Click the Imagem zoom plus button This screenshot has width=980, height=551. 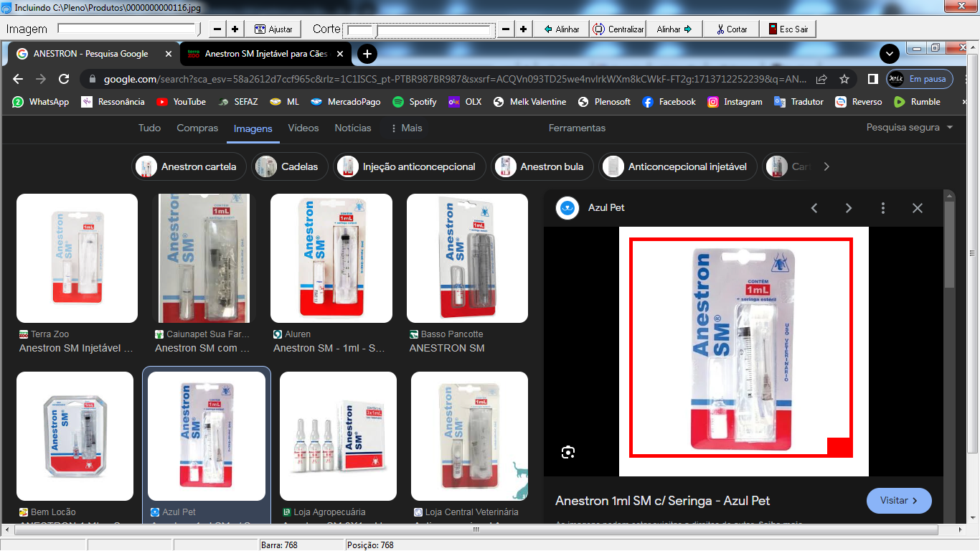click(235, 29)
